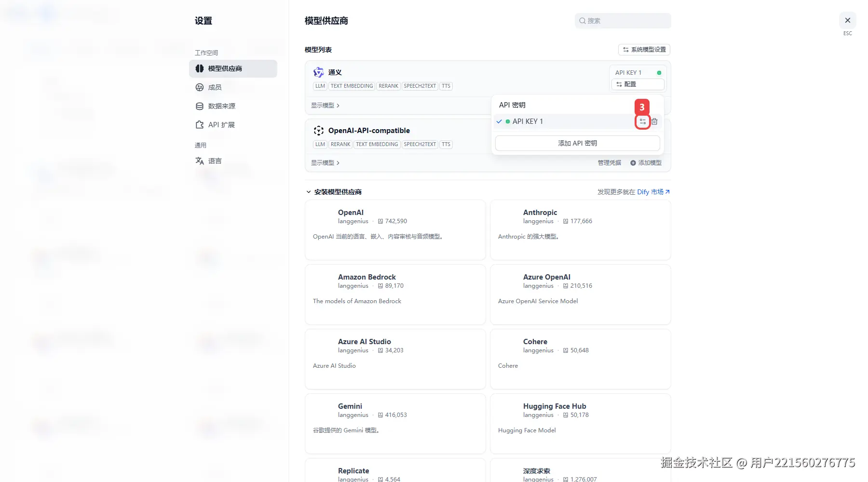This screenshot has height=482, width=868.
Task: Open the 配置 button for 通义
Action: 638,84
